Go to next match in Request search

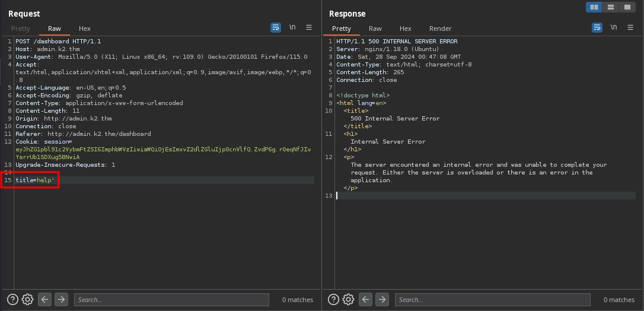(x=61, y=300)
